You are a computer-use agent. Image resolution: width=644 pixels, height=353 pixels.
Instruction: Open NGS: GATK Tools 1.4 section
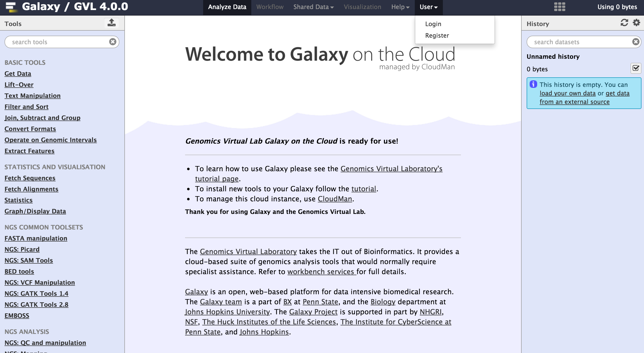(x=37, y=293)
